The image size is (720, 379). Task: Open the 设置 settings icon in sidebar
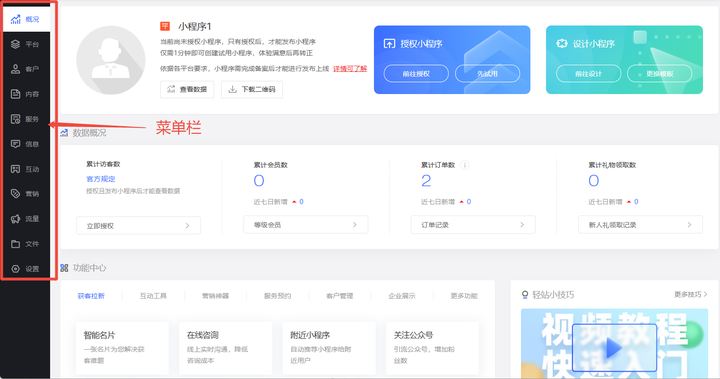[16, 269]
